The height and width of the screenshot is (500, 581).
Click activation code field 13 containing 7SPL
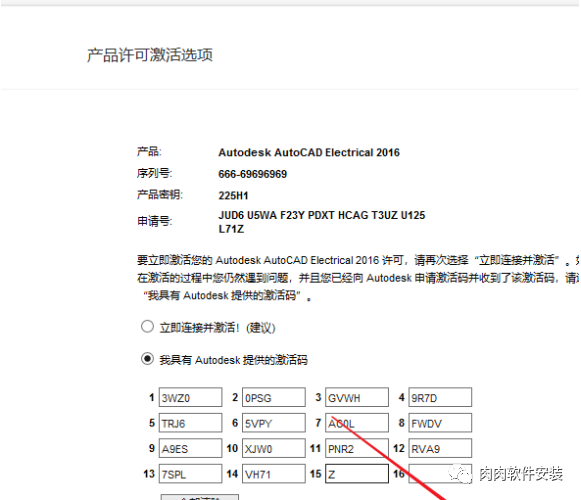coord(190,474)
